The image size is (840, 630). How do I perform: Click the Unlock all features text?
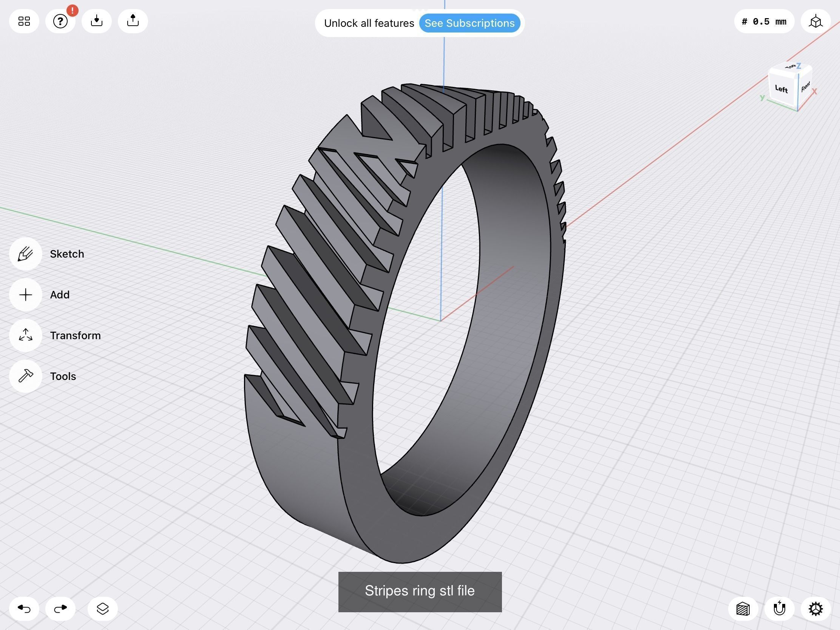[369, 23]
